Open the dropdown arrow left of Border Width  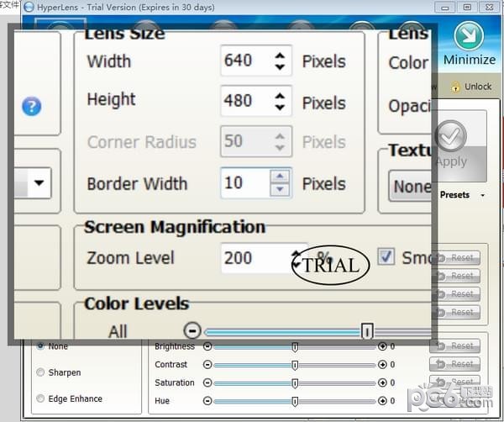coord(39,182)
